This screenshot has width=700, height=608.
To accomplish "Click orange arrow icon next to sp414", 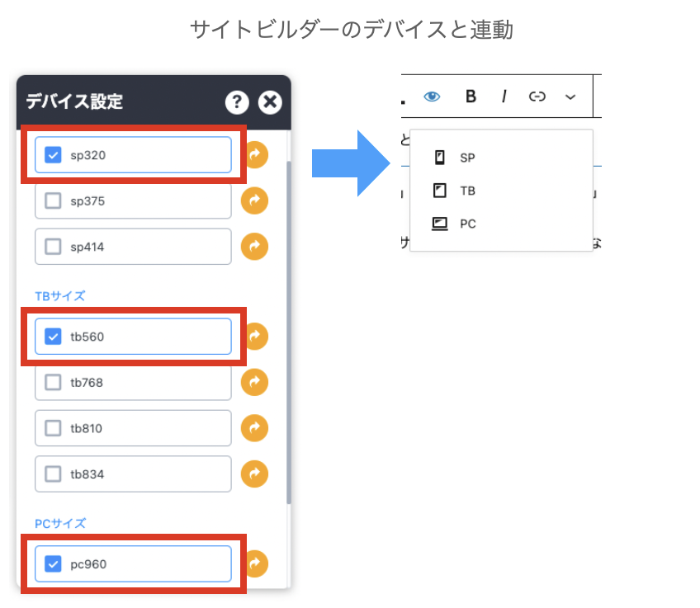I will point(255,247).
